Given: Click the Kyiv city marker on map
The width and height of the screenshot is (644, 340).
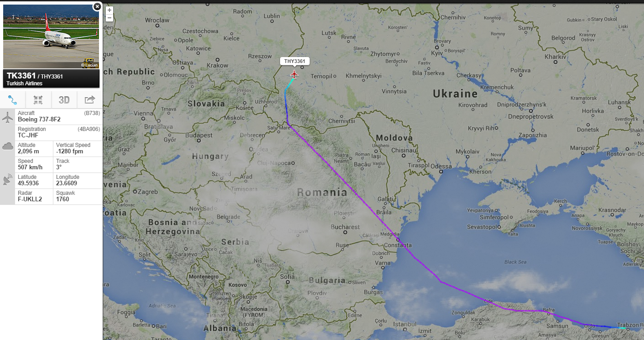Looking at the screenshot, I should pos(437,47).
